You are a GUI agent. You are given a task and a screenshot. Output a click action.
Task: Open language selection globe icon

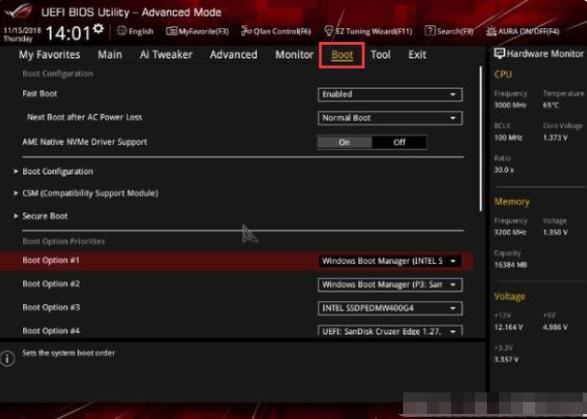(122, 31)
